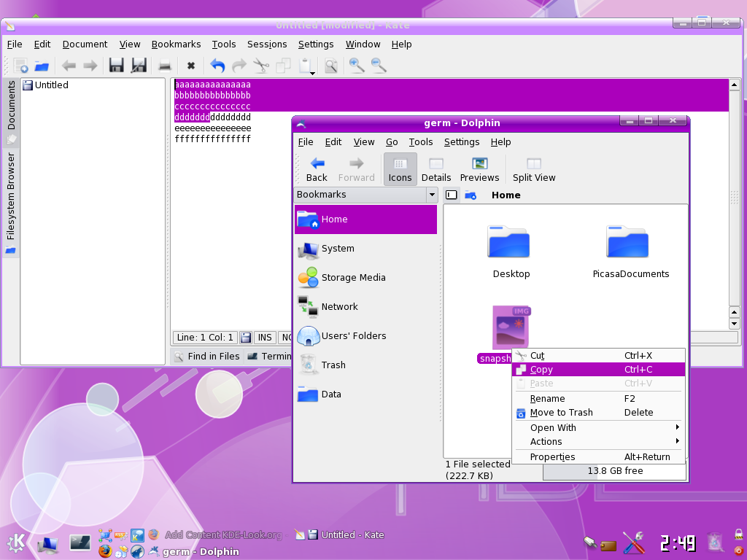Click the snapshot image file thumbnail
Viewport: 747px width, 560px height.
[x=511, y=327]
